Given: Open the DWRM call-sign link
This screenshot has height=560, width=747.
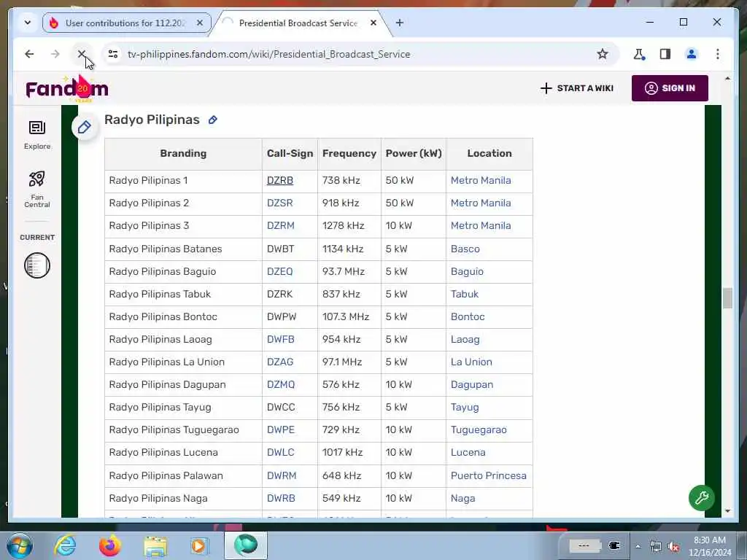Looking at the screenshot, I should [x=282, y=475].
